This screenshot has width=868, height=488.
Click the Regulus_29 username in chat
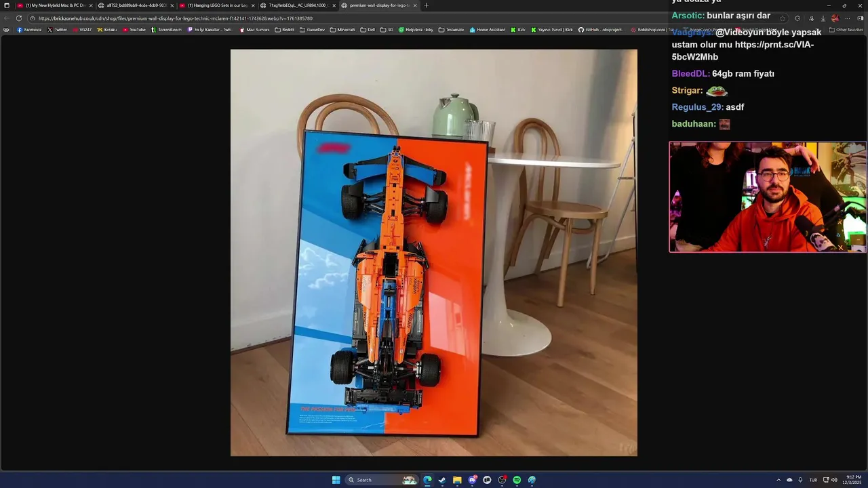point(697,107)
